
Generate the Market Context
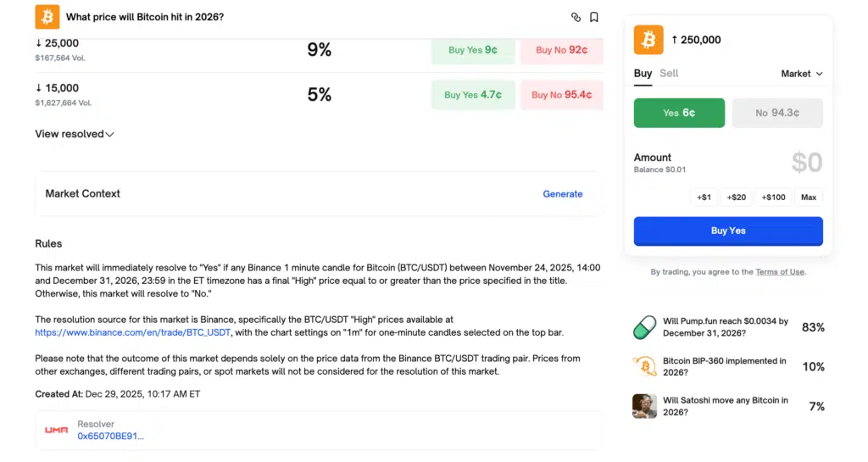coord(562,194)
